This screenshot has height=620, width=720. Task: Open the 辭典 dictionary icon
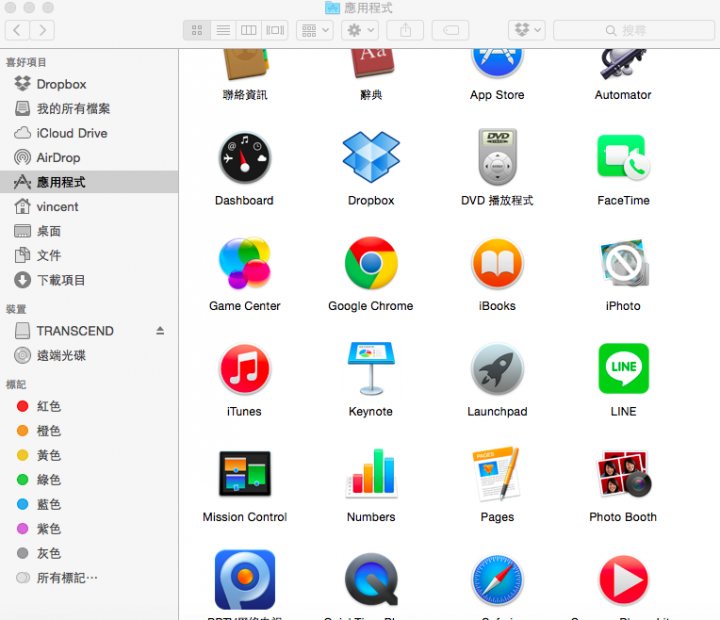(x=371, y=63)
